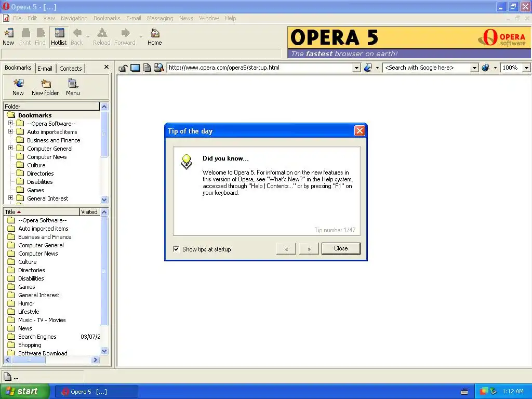The width and height of the screenshot is (532, 399).
Task: Expand Auto imported items tree folder
Action: [x=10, y=131]
